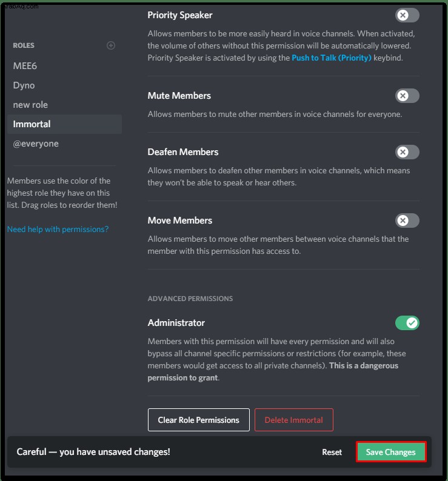
Task: Add a new role with plus icon
Action: click(111, 45)
